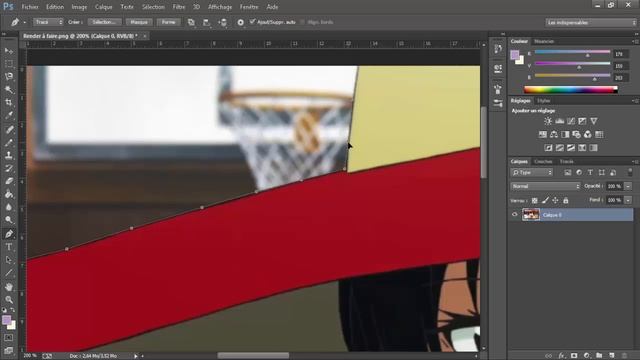Toggle lock position icon
This screenshot has width=640, height=360.
pyautogui.click(x=556, y=200)
